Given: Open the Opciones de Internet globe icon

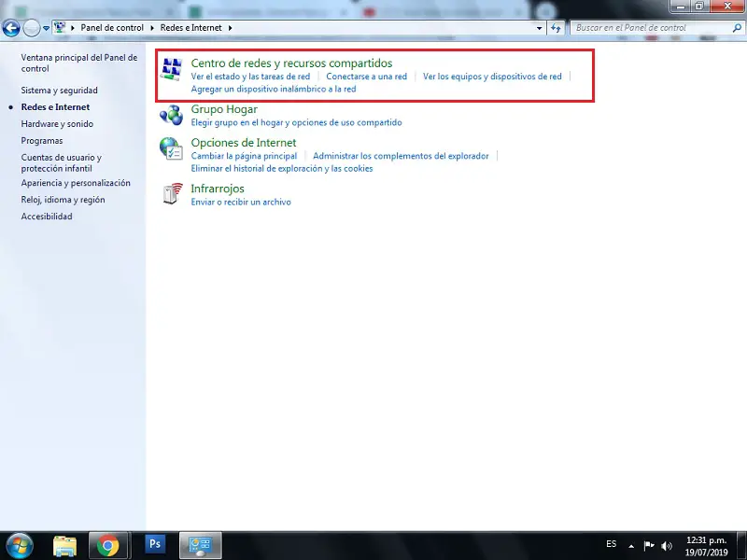Looking at the screenshot, I should 171,148.
